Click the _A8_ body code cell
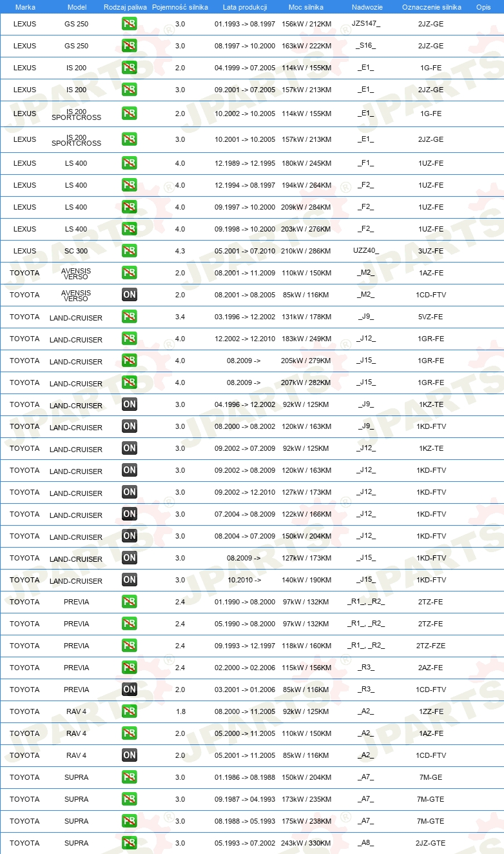Image resolution: width=504 pixels, height=854 pixels. (x=365, y=843)
